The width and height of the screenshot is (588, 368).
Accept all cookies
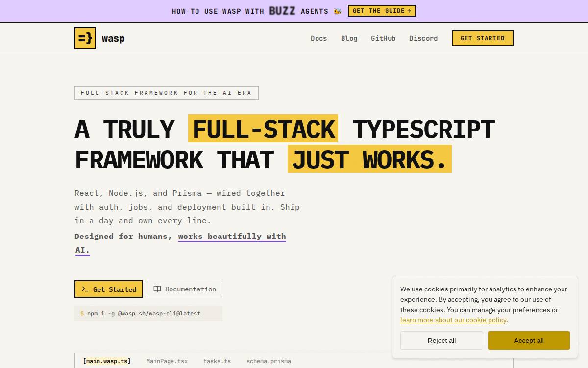529,341
